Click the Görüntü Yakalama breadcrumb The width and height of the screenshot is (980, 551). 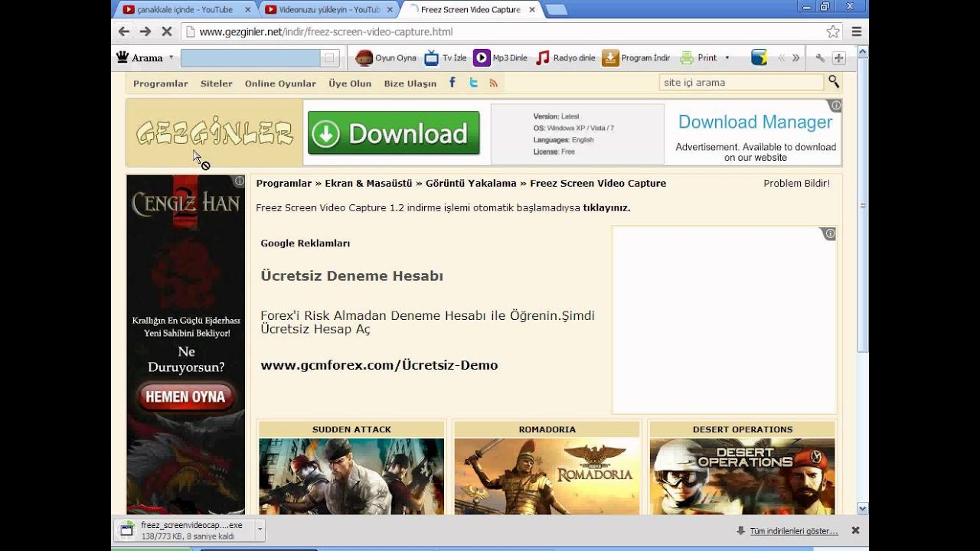pos(471,183)
